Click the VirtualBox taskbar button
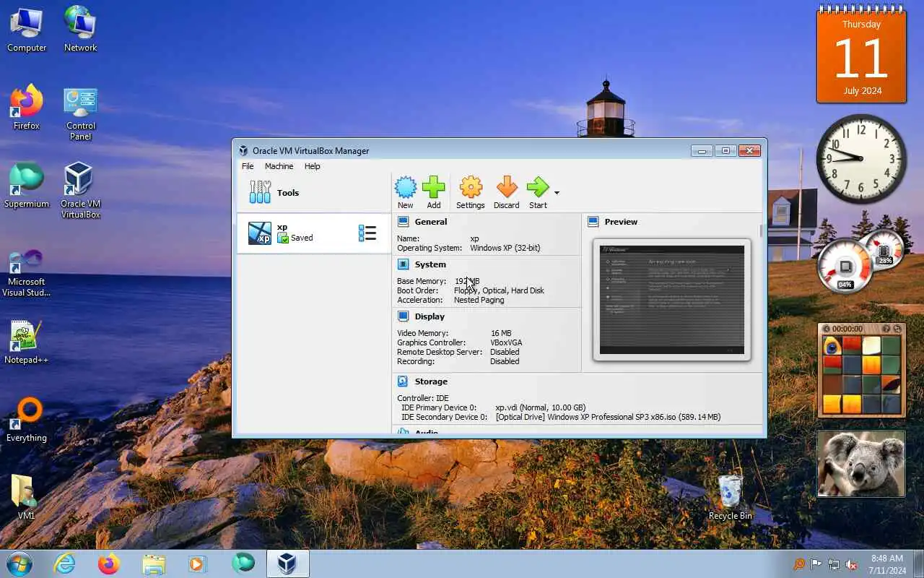The image size is (924, 578). (x=287, y=564)
